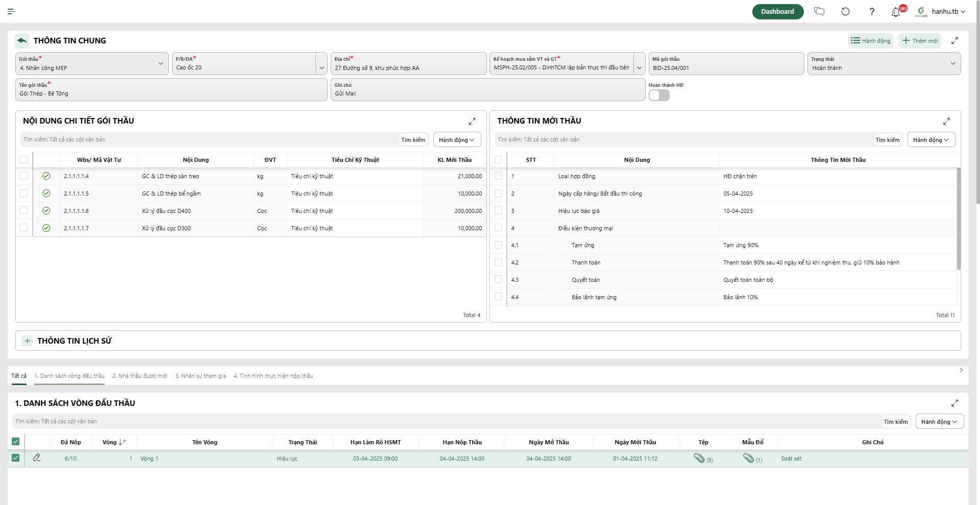Focus the search field in gói thầu detail panel

(209, 139)
